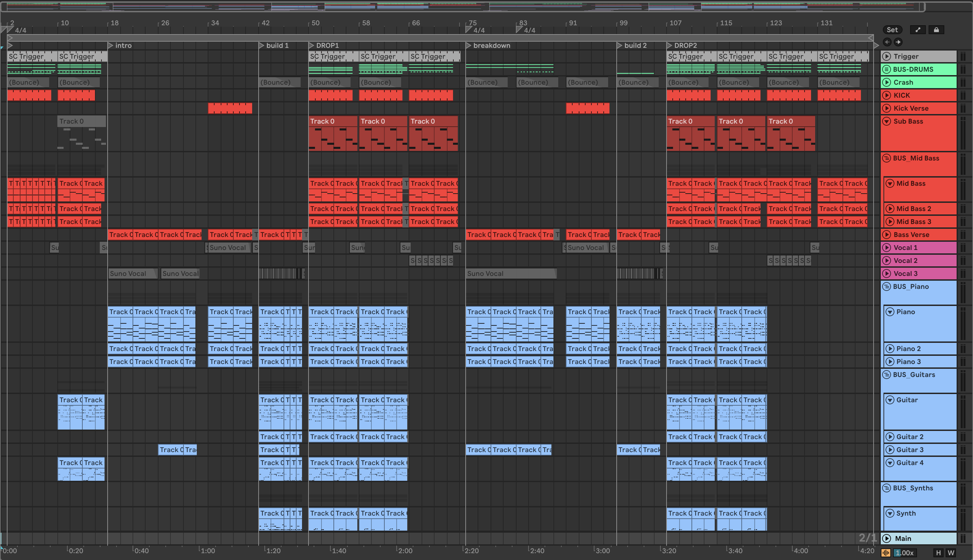The width and height of the screenshot is (973, 560).
Task: Click the BUS_Piano group fold icon
Action: (887, 286)
